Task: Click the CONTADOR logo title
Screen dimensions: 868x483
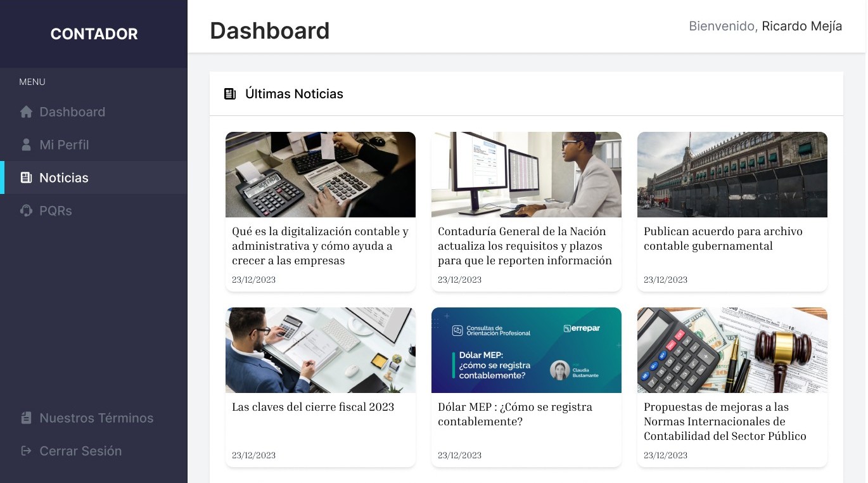Action: [94, 34]
